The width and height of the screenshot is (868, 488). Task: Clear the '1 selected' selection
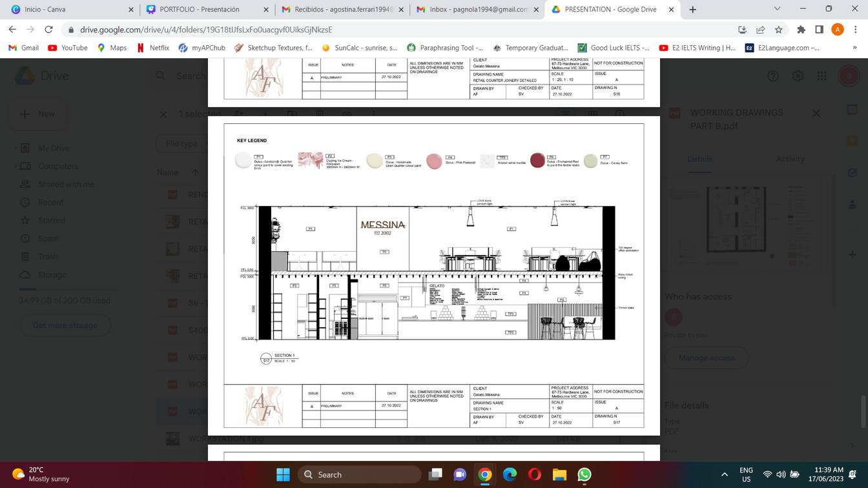tap(163, 114)
